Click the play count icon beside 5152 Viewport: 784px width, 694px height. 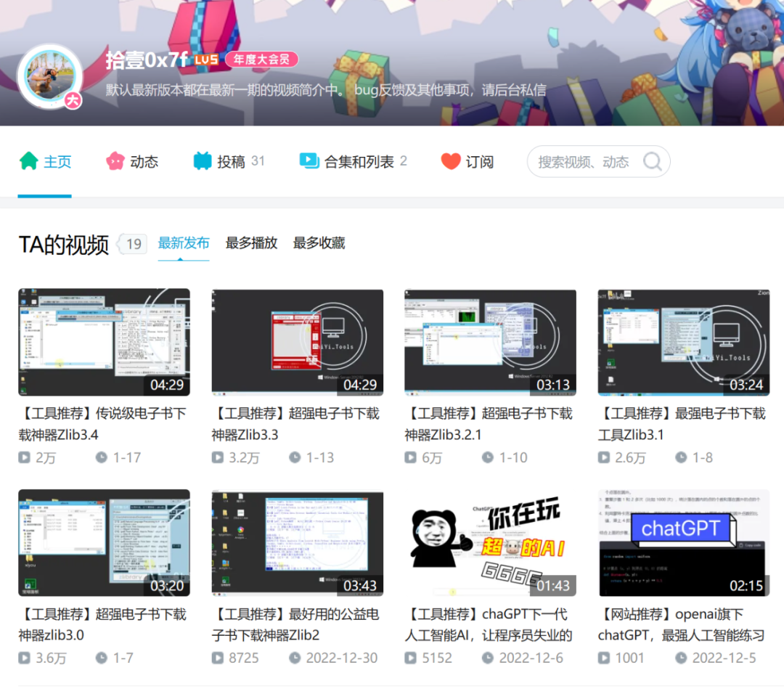pyautogui.click(x=410, y=658)
